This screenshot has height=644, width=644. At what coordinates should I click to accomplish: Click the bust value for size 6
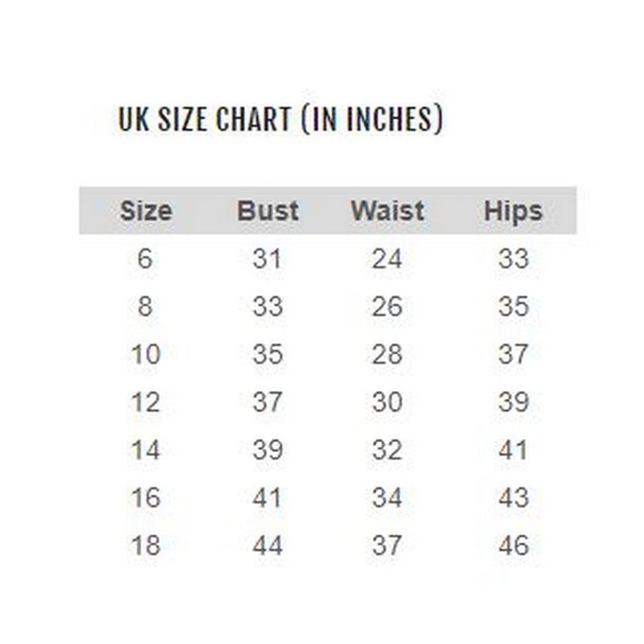tap(268, 260)
